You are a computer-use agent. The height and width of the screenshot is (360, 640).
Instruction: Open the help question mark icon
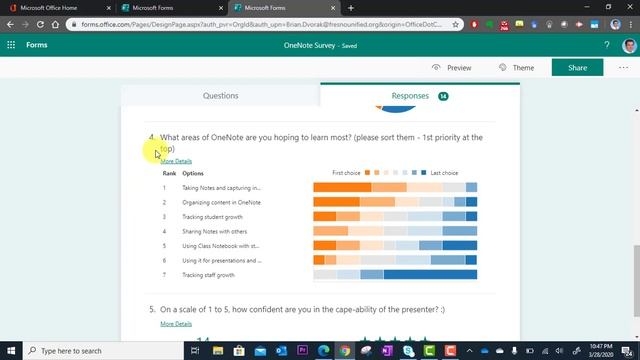607,45
